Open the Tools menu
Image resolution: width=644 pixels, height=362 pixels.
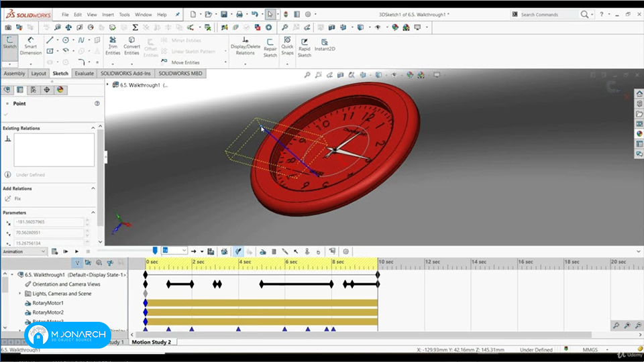tap(125, 14)
